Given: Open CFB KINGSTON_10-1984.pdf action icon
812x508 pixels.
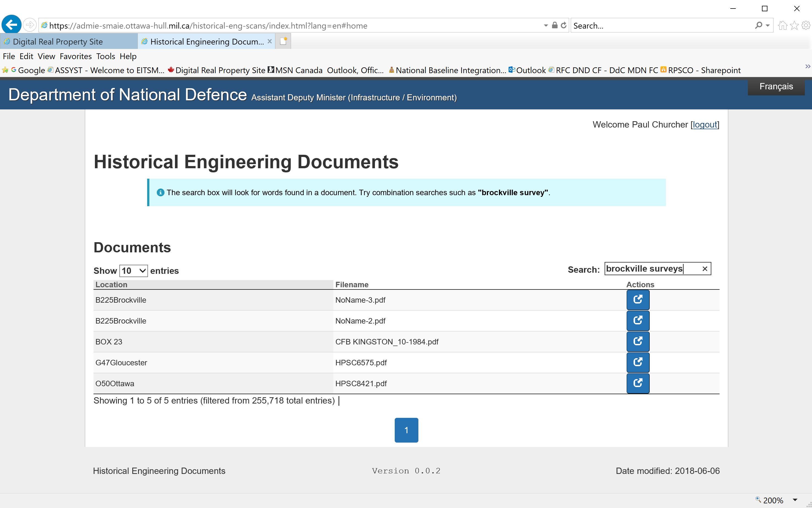Looking at the screenshot, I should (x=638, y=341).
